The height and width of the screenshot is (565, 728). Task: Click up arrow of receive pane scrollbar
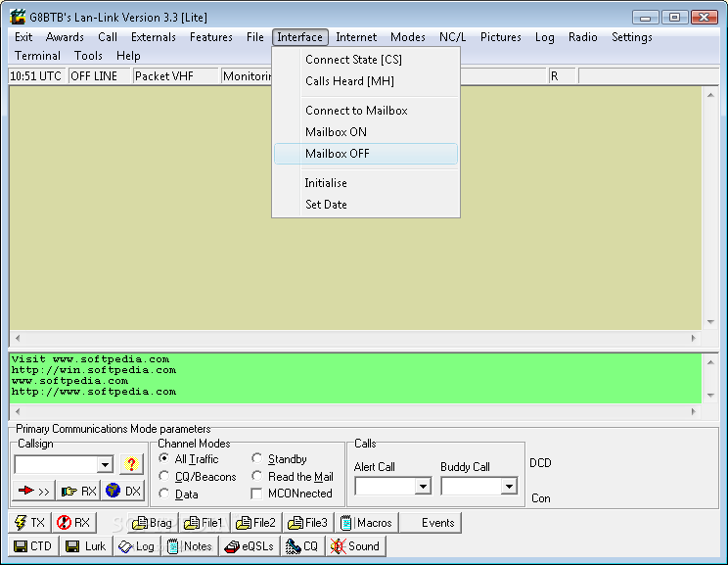tap(710, 95)
